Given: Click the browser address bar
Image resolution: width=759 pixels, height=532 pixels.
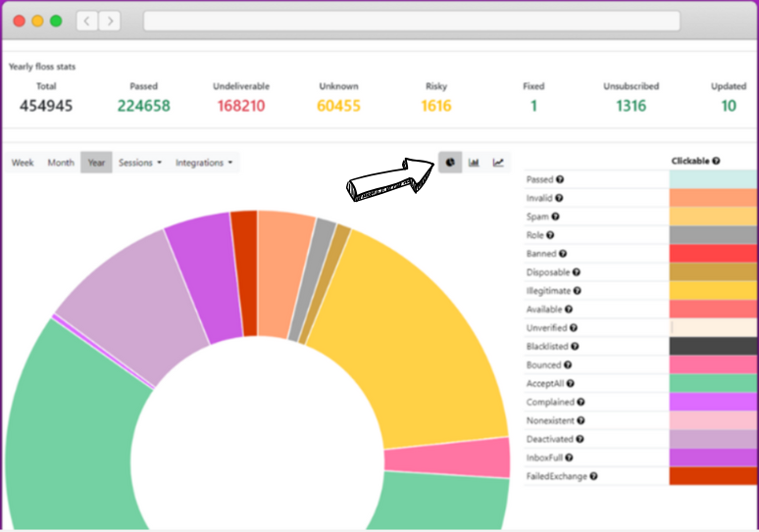Looking at the screenshot, I should [x=412, y=21].
